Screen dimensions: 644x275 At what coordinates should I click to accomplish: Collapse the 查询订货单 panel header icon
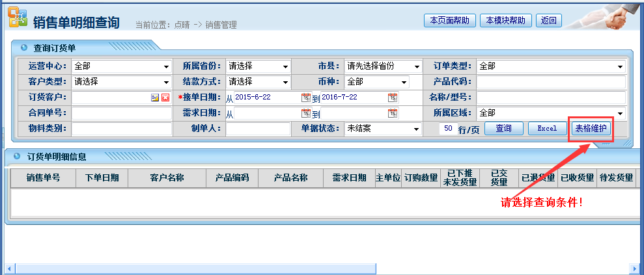coord(24,47)
